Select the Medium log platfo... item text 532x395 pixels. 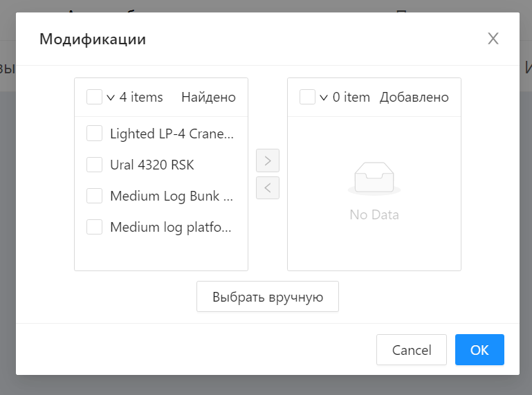point(171,228)
